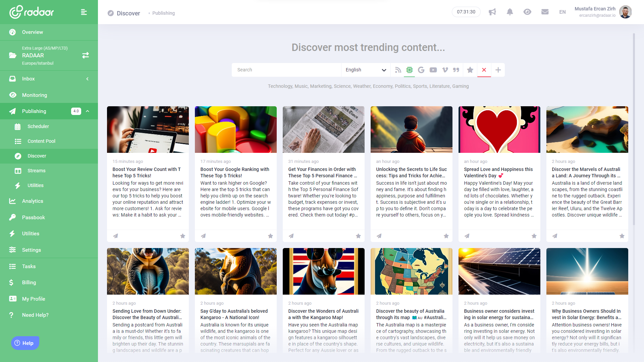Click the paper-plane publish icon on first card
Image resolution: width=644 pixels, height=362 pixels.
click(115, 236)
